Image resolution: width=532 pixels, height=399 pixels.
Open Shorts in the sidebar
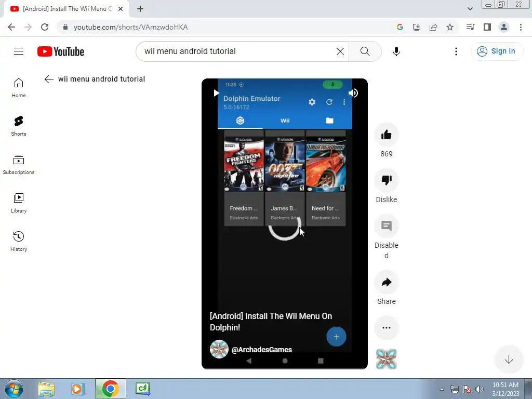[19, 126]
